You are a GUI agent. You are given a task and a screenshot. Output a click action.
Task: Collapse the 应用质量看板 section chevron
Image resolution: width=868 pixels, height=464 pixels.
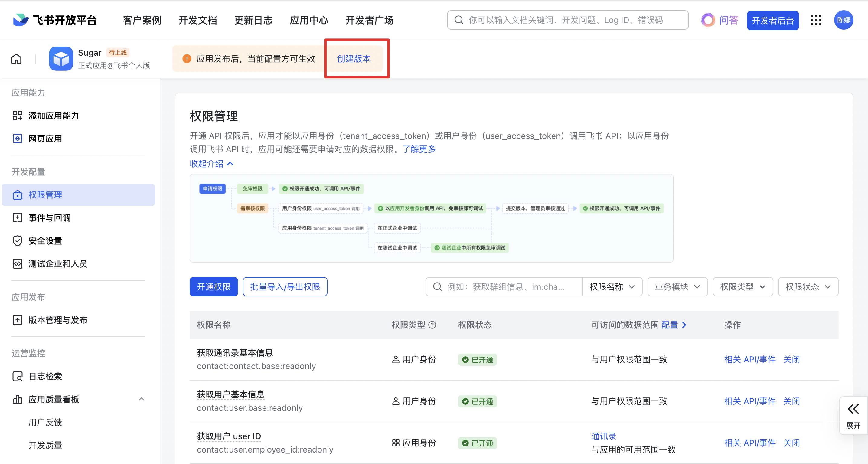142,399
